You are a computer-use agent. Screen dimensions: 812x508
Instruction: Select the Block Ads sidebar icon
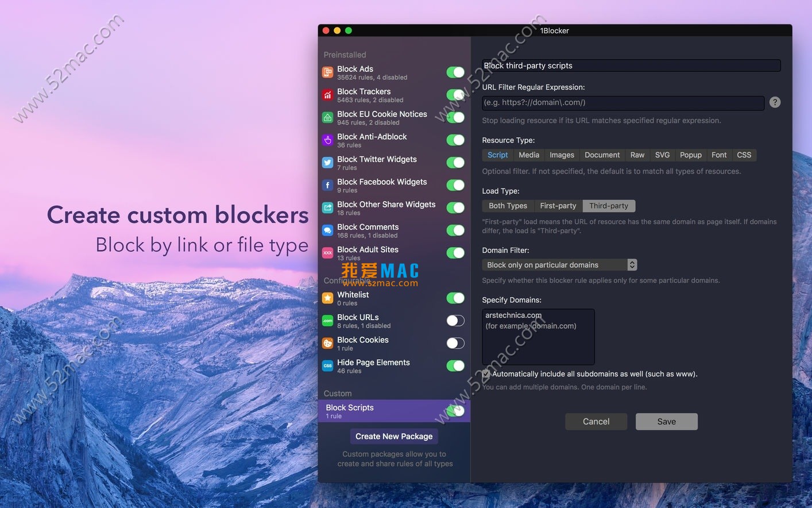click(327, 72)
